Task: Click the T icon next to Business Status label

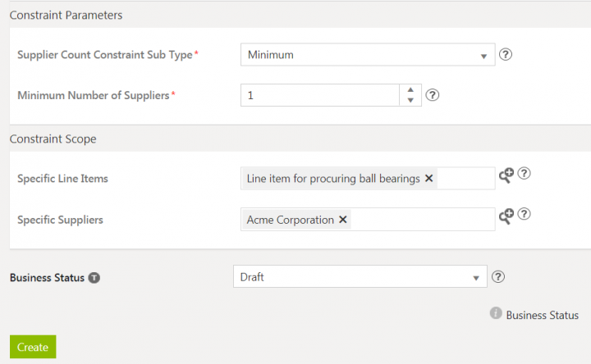Action: (94, 278)
